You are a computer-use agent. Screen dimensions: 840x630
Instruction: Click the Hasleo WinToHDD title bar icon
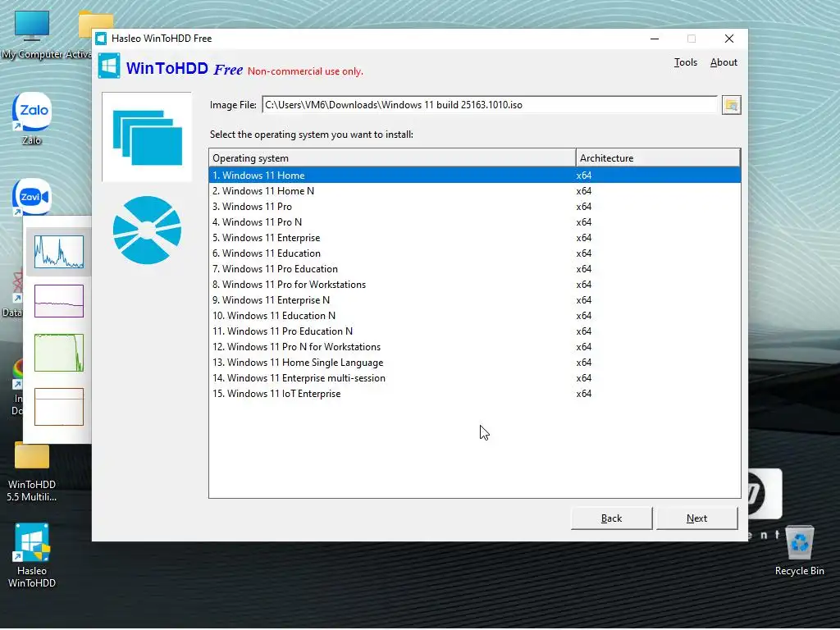tap(101, 39)
